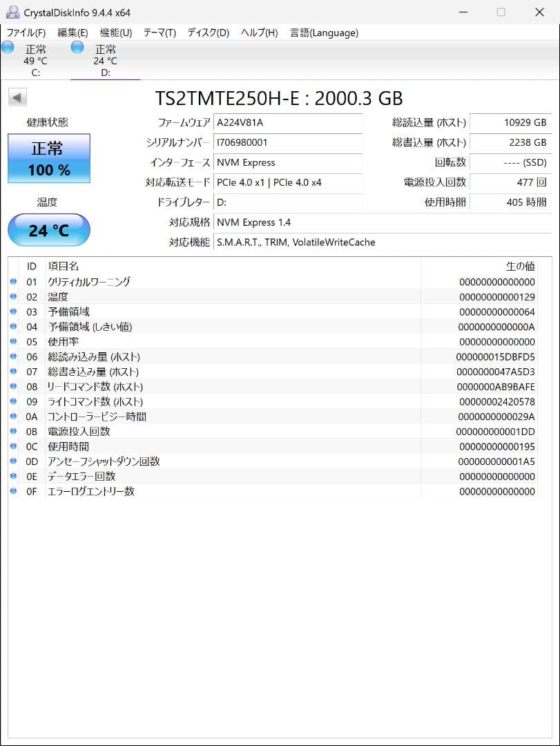Open the ファイル menu
560x746 pixels.
26,32
